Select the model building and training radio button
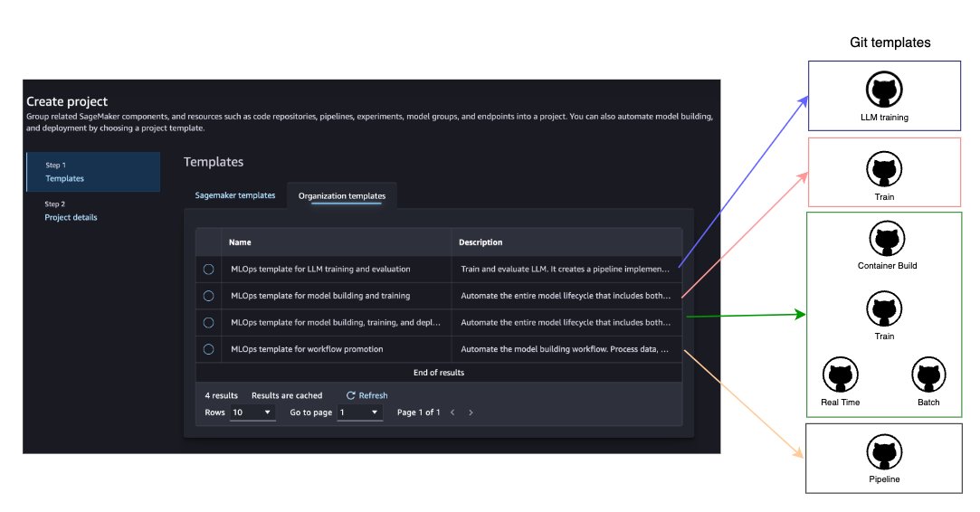This screenshot has width=980, height=512. click(x=209, y=296)
